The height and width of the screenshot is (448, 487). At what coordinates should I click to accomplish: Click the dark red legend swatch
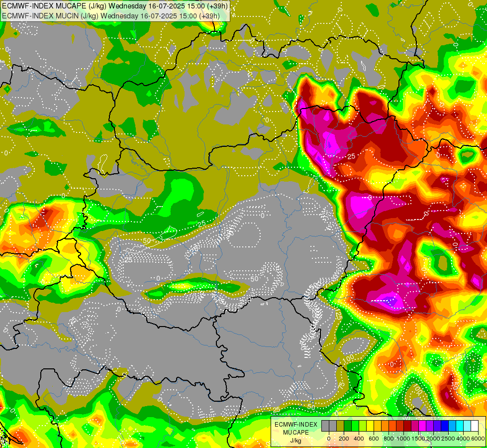point(407,426)
